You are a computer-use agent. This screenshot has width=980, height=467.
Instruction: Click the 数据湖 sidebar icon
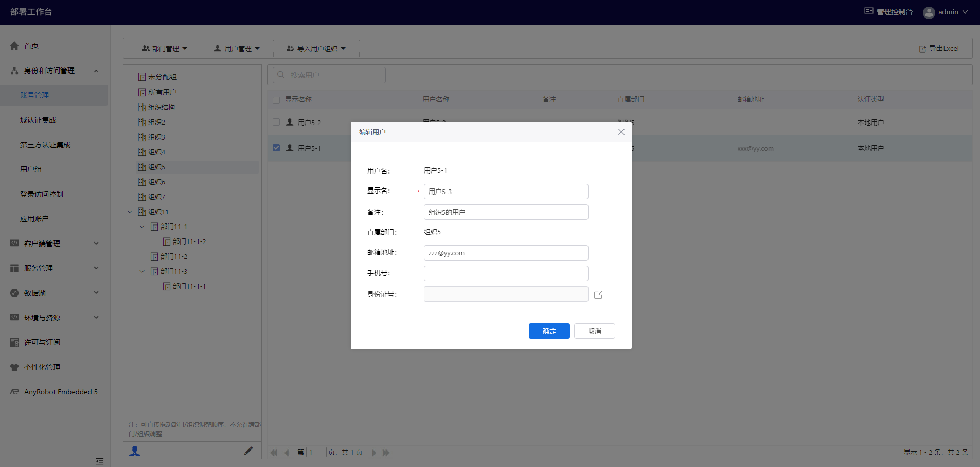[x=14, y=293]
